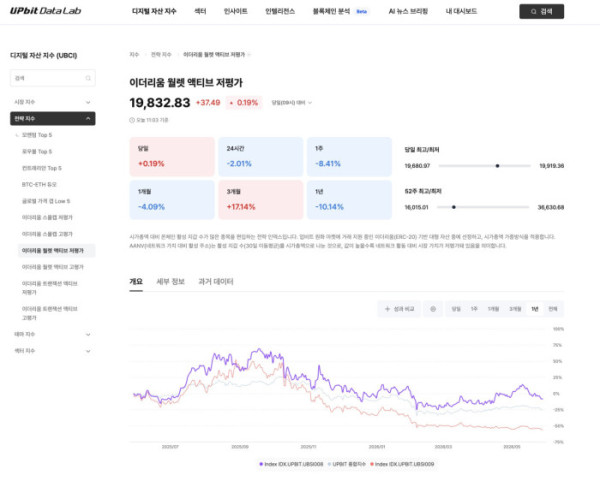Open the 인사이트 top menu
The height and width of the screenshot is (487, 600).
(x=235, y=11)
